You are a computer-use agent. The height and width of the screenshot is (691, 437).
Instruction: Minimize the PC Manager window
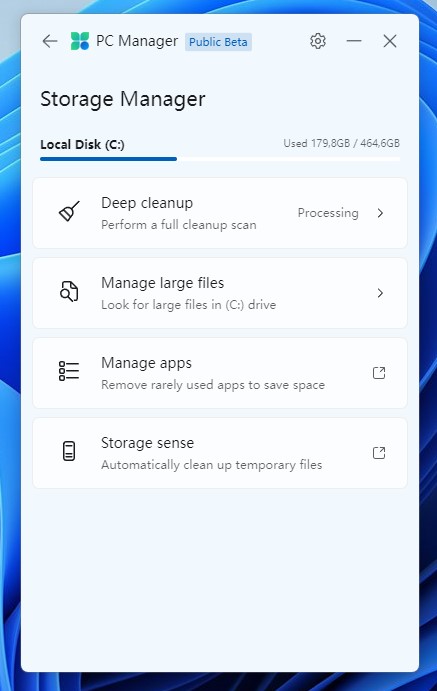354,41
